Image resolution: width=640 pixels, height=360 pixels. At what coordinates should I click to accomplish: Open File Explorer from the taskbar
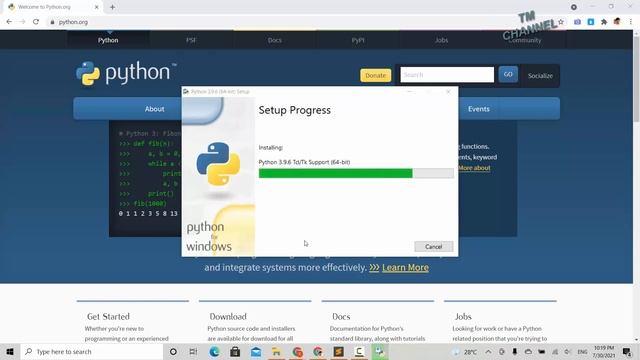pyautogui.click(x=276, y=351)
